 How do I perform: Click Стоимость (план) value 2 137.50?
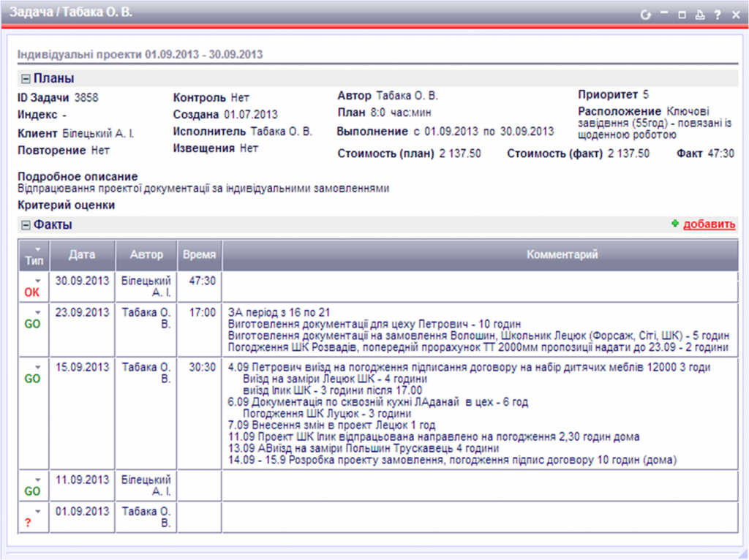click(460, 154)
